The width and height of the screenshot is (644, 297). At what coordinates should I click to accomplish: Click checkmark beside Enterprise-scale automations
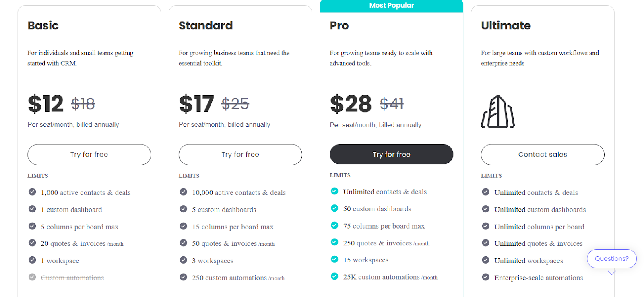486,277
